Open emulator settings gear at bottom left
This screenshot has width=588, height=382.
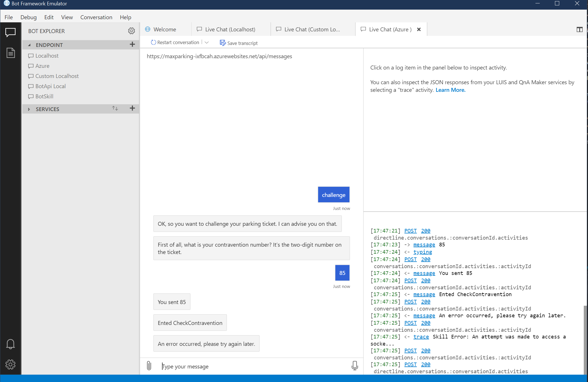10,364
